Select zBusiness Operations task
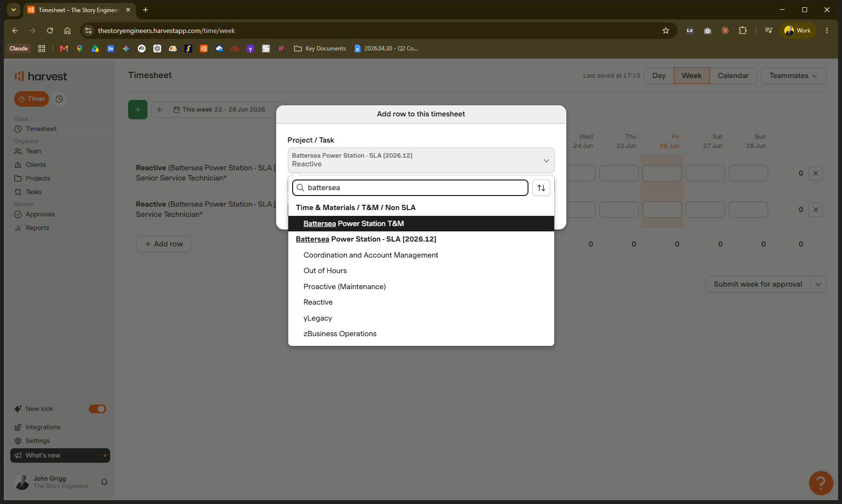 [x=421, y=334]
